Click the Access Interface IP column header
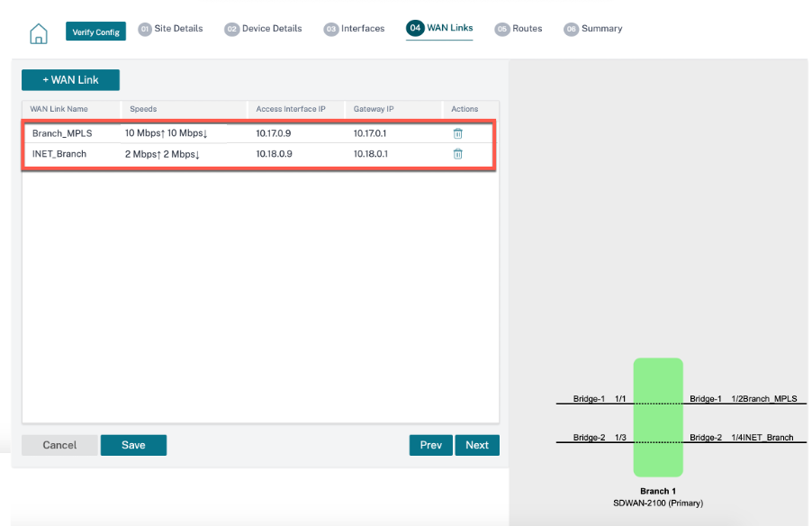This screenshot has width=812, height=526. (291, 109)
